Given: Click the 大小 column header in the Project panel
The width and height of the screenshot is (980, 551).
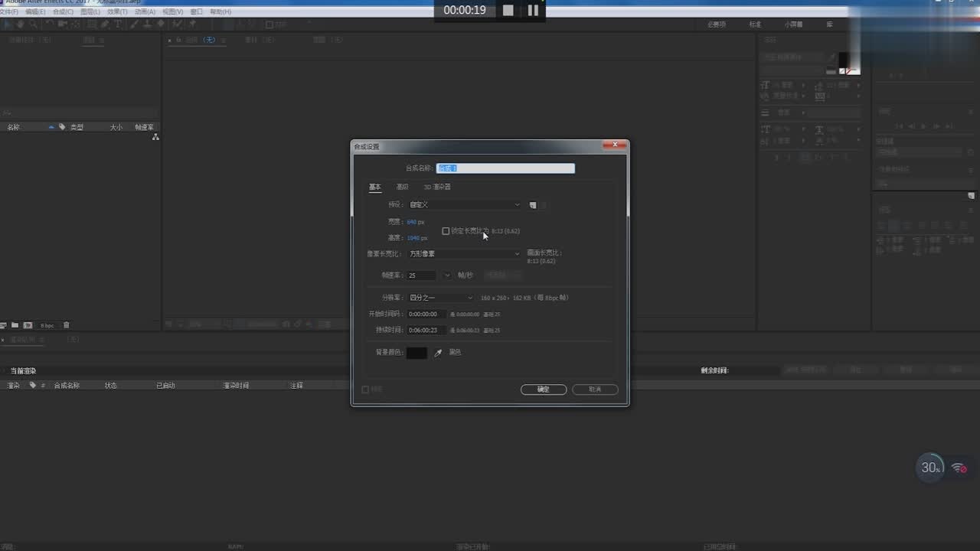Looking at the screenshot, I should tap(116, 127).
